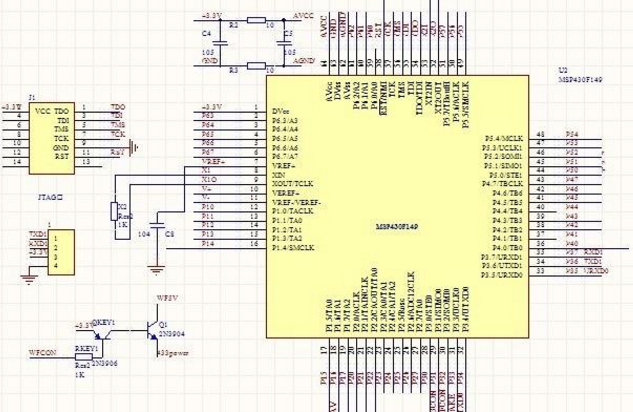Viewport: 633px width, 412px height.
Task: Click the P3.5/URXD0 pin label
Action: tap(502, 275)
